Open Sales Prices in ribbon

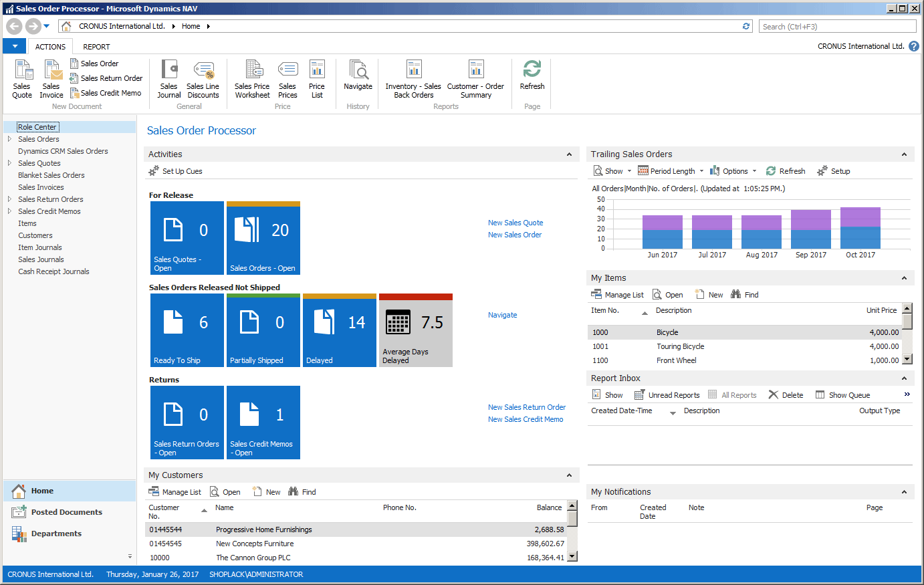point(287,79)
